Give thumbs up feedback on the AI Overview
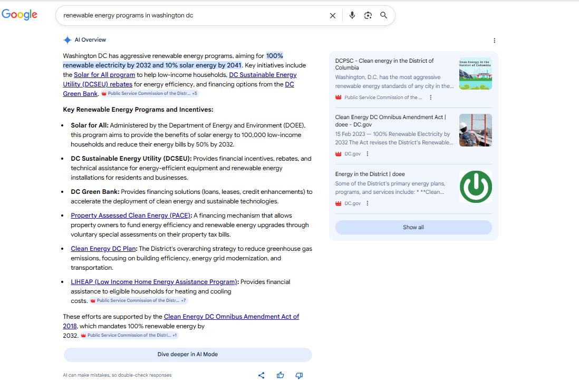Image resolution: width=579 pixels, height=392 pixels. click(280, 375)
